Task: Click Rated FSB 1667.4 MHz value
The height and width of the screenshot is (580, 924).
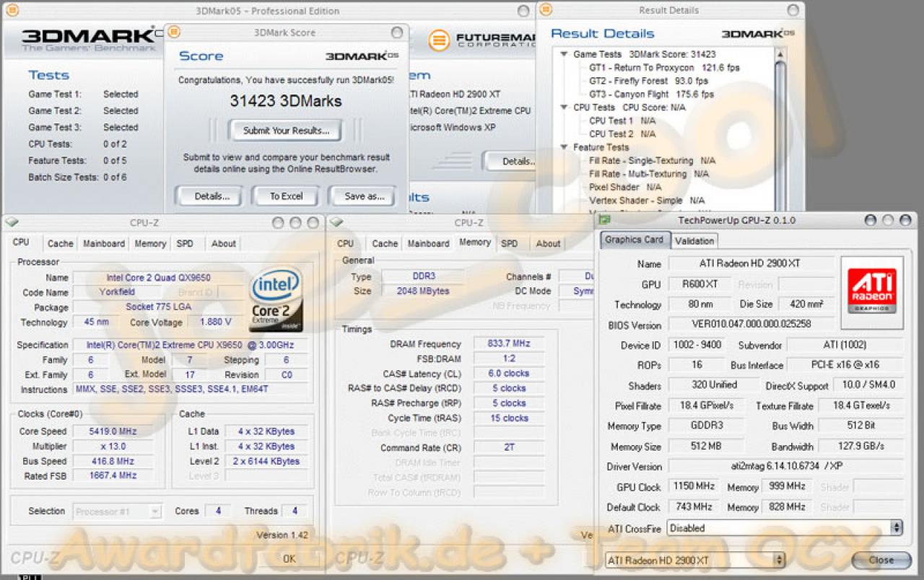Action: click(x=113, y=476)
